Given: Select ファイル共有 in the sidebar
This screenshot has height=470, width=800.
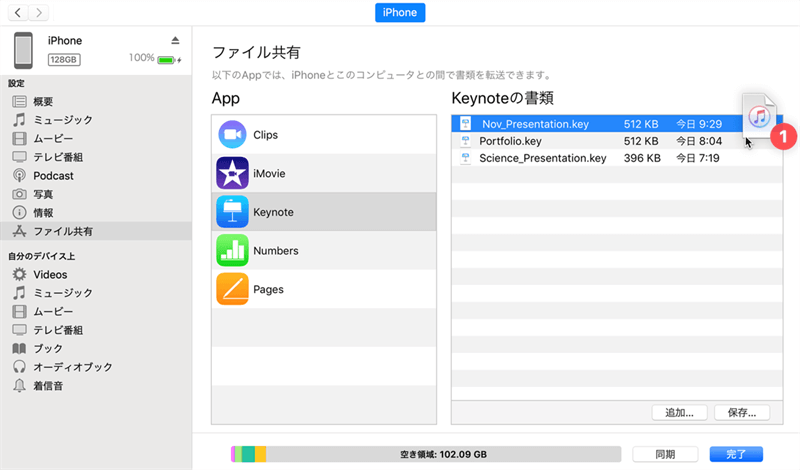Looking at the screenshot, I should (62, 231).
